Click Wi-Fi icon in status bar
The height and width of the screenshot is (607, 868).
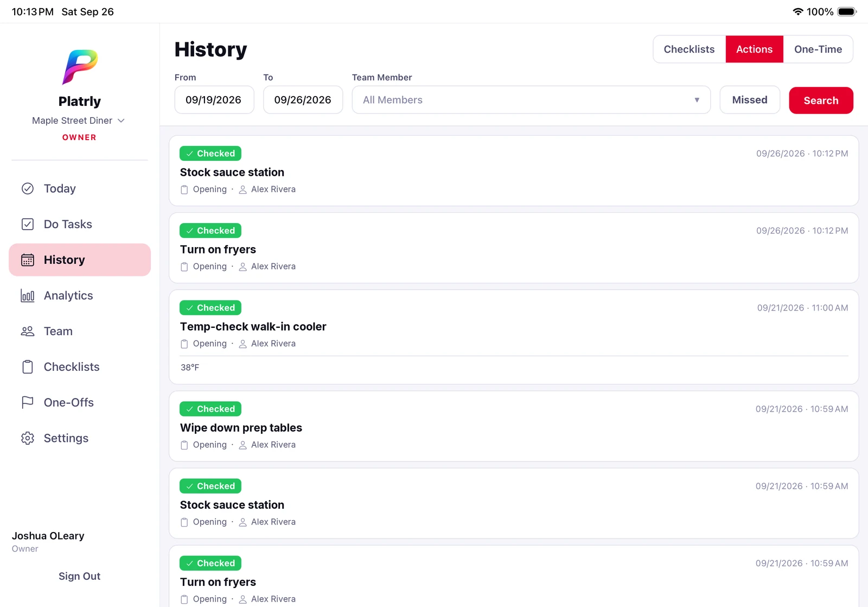point(798,11)
